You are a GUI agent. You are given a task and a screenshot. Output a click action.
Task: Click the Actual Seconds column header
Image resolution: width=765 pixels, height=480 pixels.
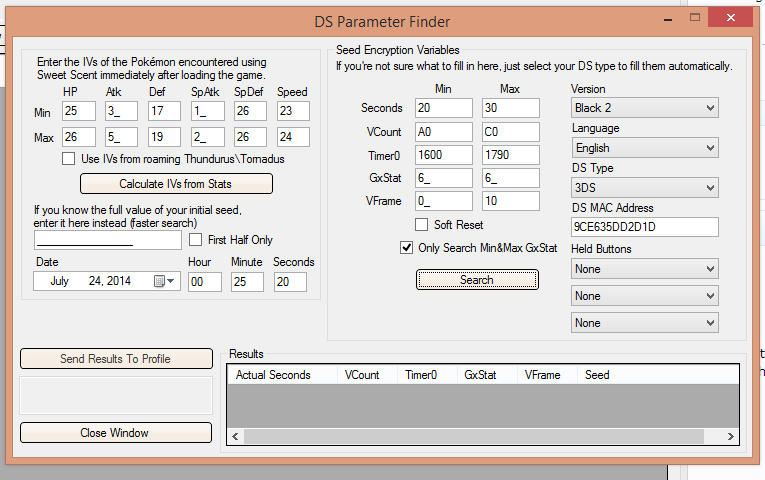[273, 375]
